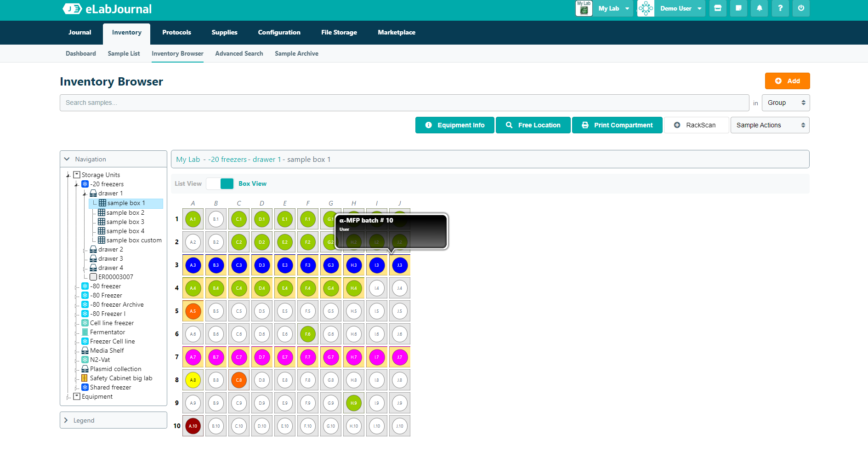Go to the Advanced Search sub-tab

coord(239,53)
